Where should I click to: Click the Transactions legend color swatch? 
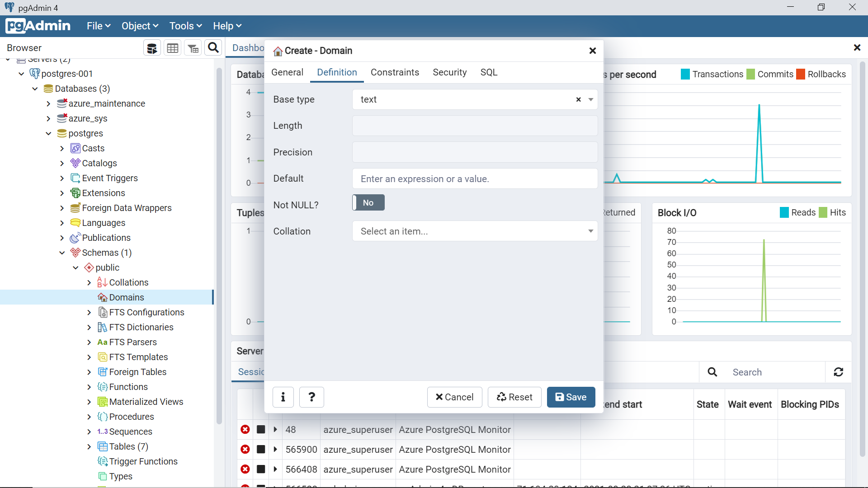coord(685,74)
